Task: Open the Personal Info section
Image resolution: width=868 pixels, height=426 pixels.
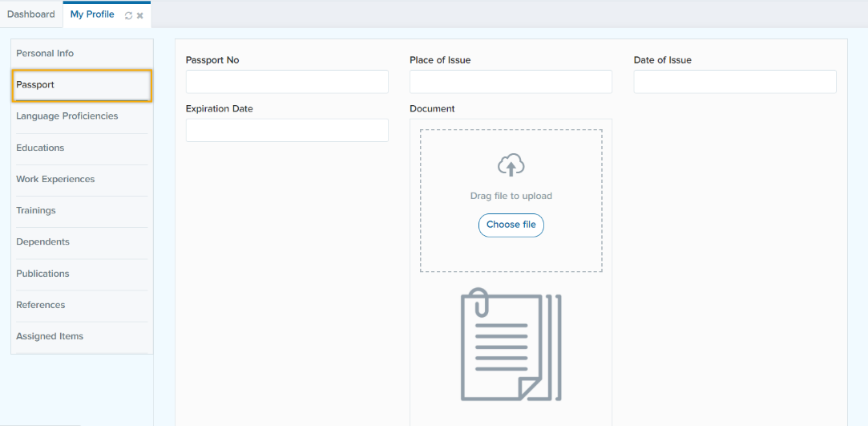Action: tap(45, 54)
